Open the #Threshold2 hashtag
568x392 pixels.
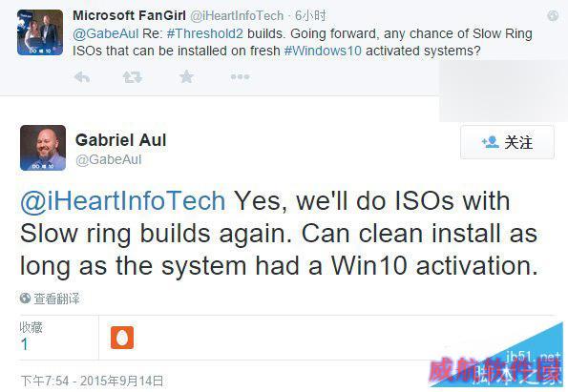click(205, 33)
